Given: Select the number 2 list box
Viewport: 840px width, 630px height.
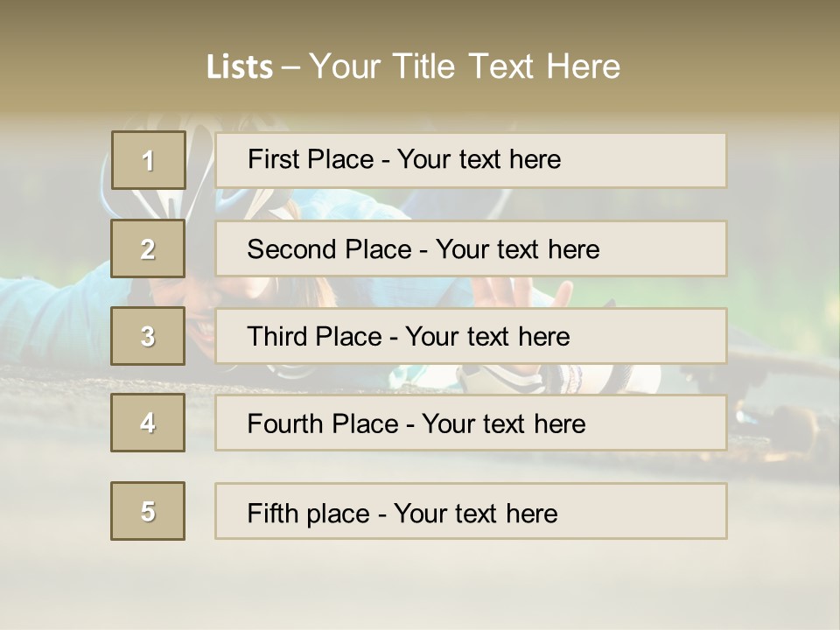Looking at the screenshot, I should point(148,248).
